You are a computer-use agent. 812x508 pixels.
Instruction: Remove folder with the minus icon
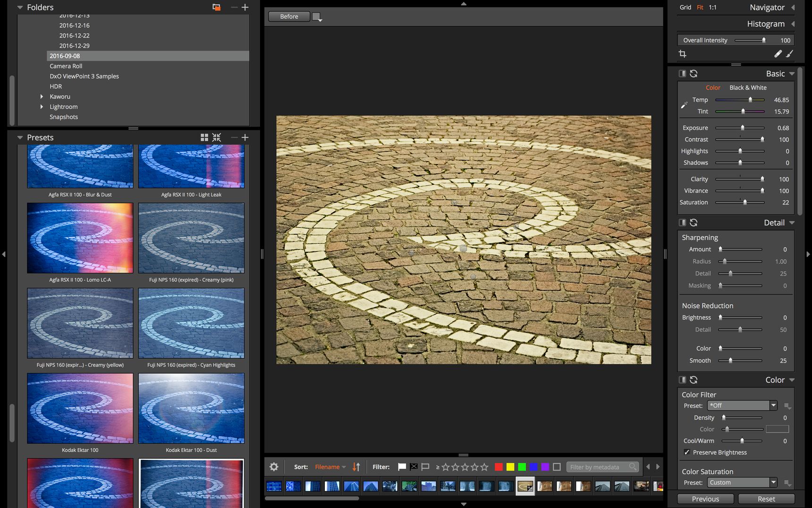point(234,7)
